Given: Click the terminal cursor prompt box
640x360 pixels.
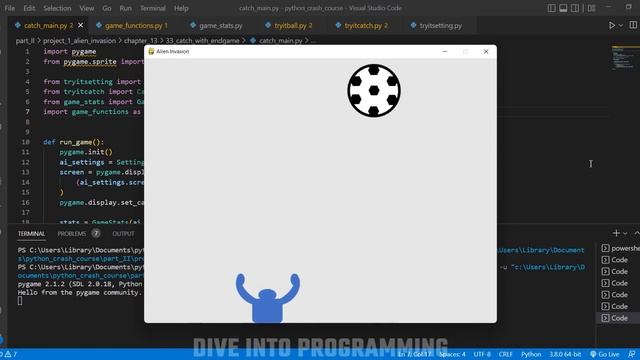Looking at the screenshot, I should tap(20, 301).
